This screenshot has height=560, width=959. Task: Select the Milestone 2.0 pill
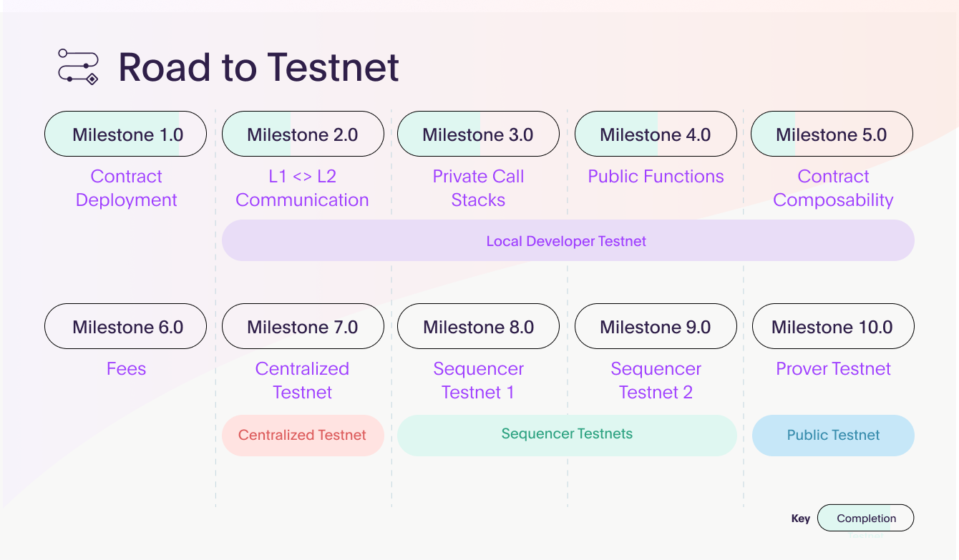[x=303, y=134]
